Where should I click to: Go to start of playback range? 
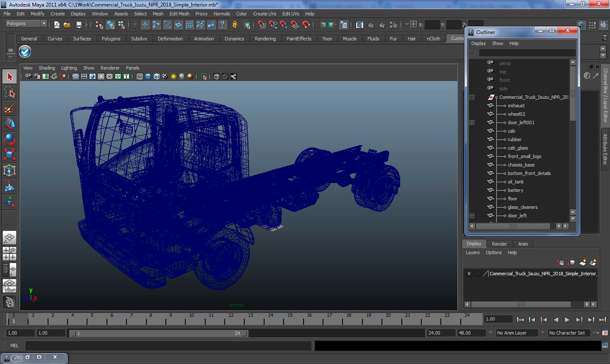coord(520,320)
